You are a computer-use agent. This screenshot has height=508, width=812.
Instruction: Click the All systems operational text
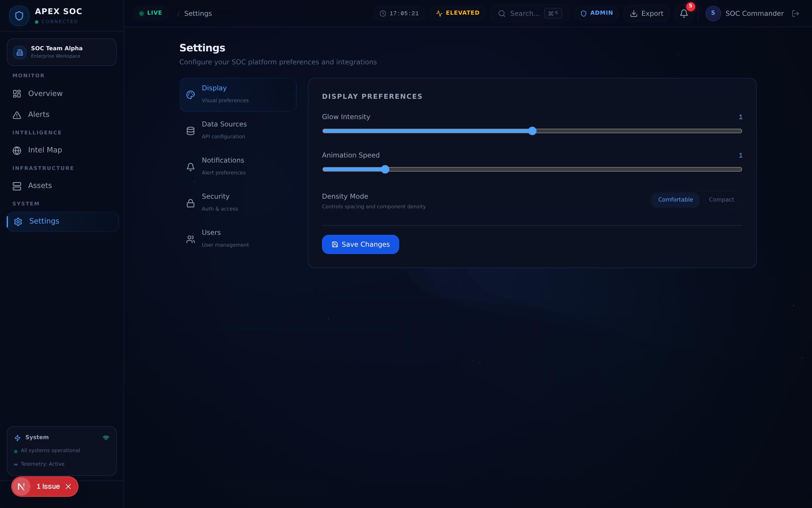click(x=50, y=450)
